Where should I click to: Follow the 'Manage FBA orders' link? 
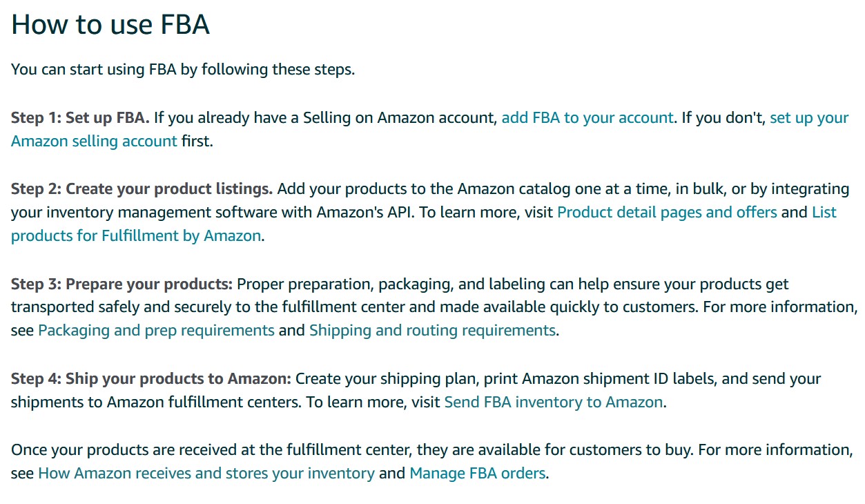pyautogui.click(x=478, y=474)
